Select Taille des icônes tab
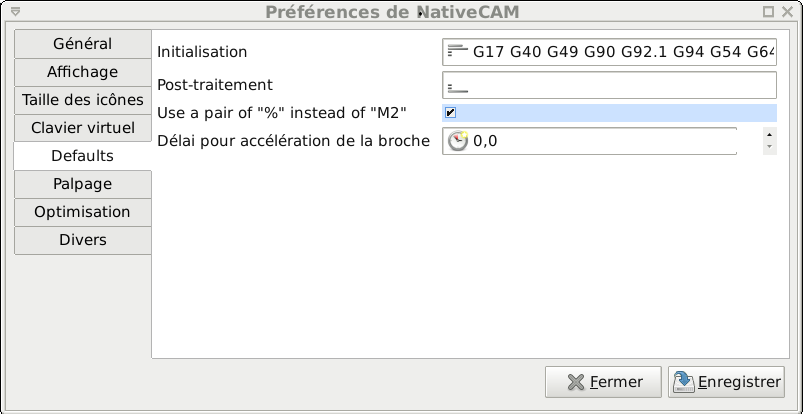The height and width of the screenshot is (414, 805). [83, 100]
